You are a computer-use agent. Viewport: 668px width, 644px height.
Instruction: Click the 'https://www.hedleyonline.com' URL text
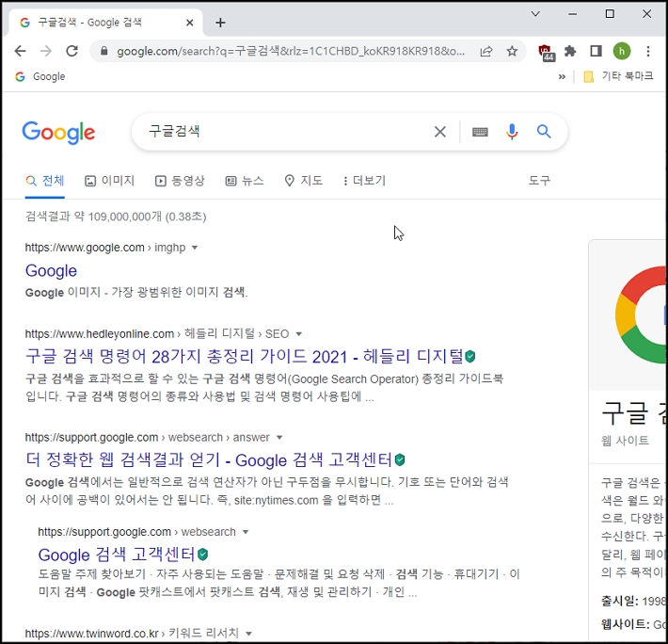100,333
